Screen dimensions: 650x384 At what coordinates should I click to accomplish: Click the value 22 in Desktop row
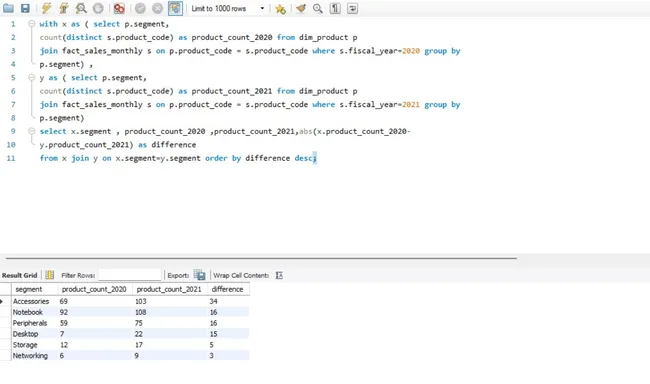(139, 334)
